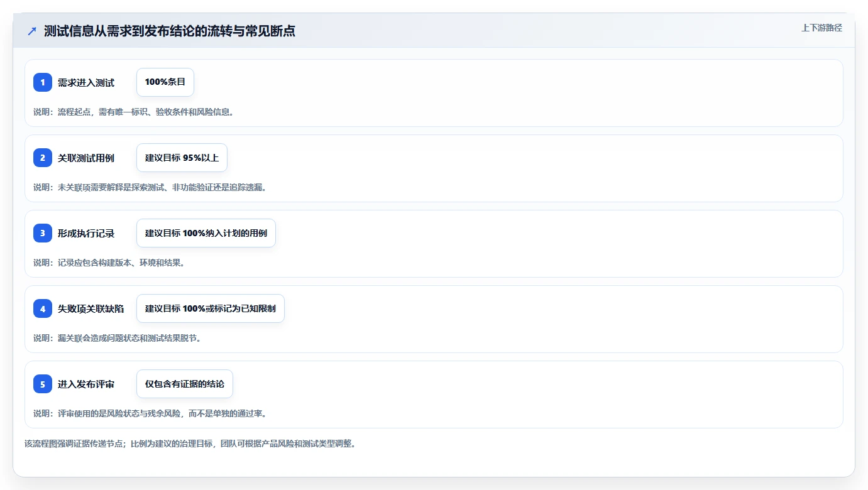Click the step label 形成执行记录
868x490 pixels.
(86, 234)
